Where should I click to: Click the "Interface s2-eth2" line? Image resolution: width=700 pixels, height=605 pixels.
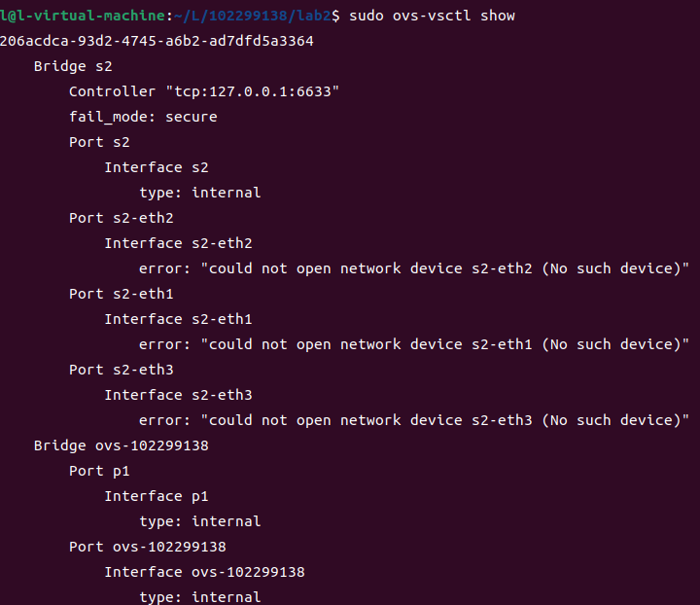(178, 243)
